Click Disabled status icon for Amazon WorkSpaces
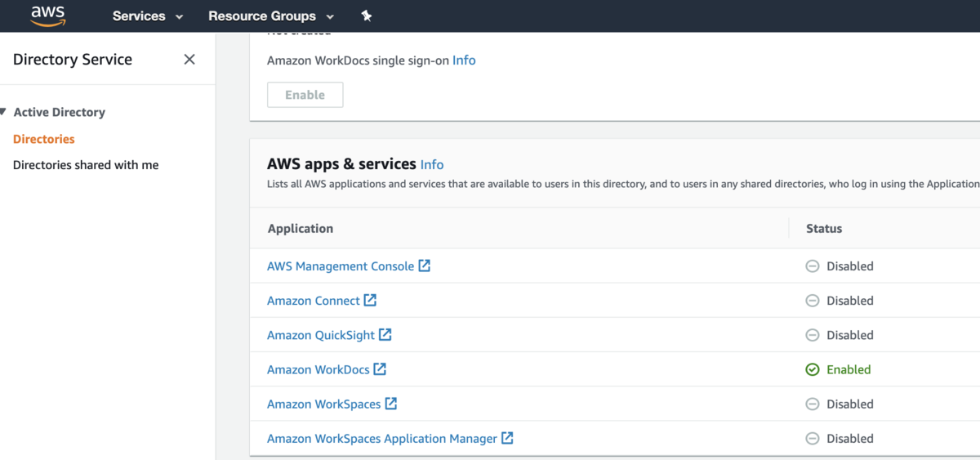The image size is (980, 460). coord(813,404)
